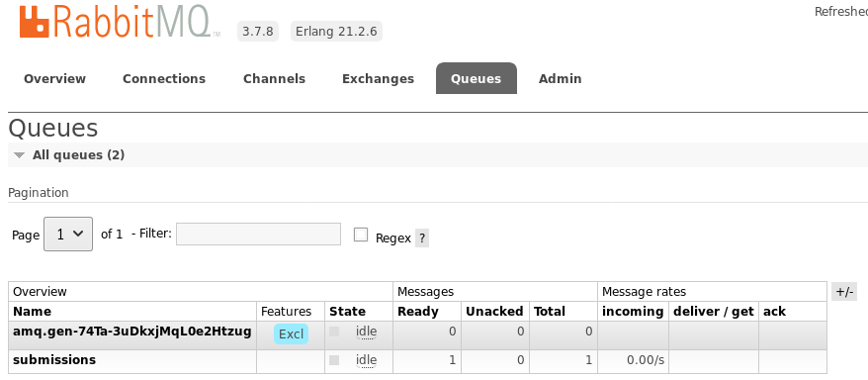Enable the Regex checkbox

point(361,235)
